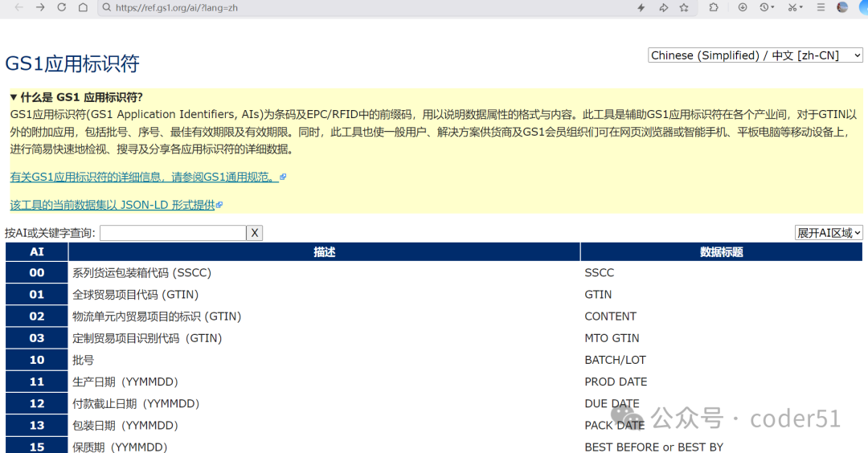This screenshot has width=868, height=453.
Task: Go forward to the next page
Action: (40, 8)
